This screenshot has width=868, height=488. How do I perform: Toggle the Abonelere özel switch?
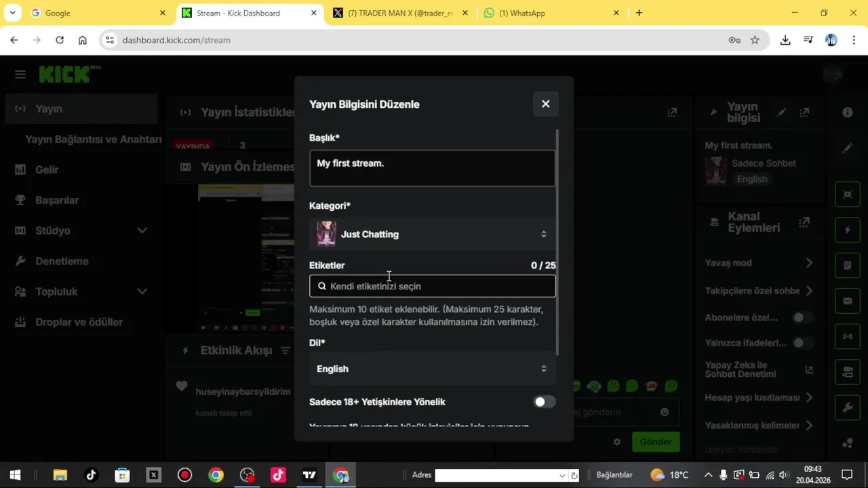804,317
